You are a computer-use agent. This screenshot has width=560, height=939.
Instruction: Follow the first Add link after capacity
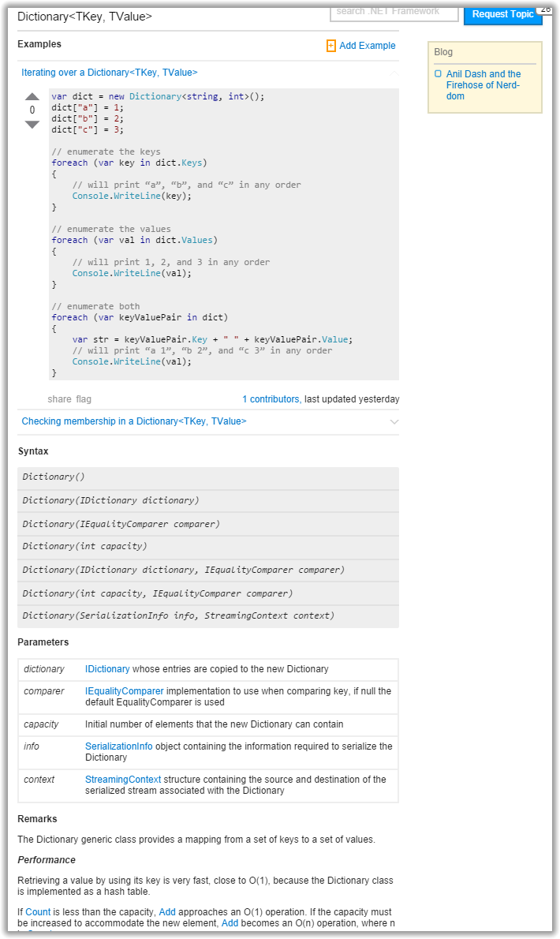point(167,912)
